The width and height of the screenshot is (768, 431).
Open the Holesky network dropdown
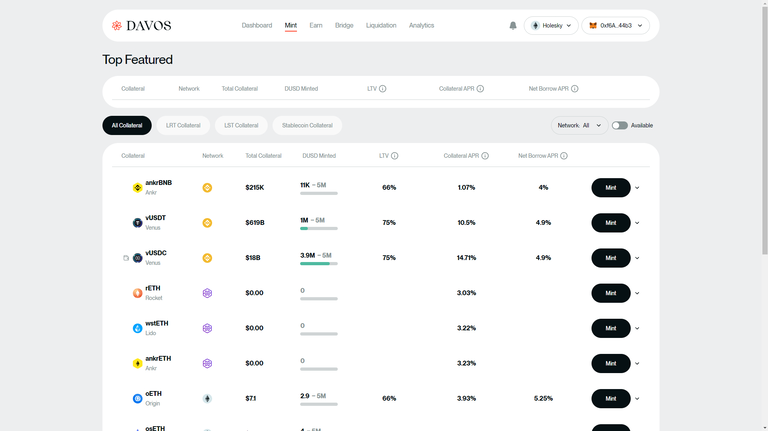551,25
